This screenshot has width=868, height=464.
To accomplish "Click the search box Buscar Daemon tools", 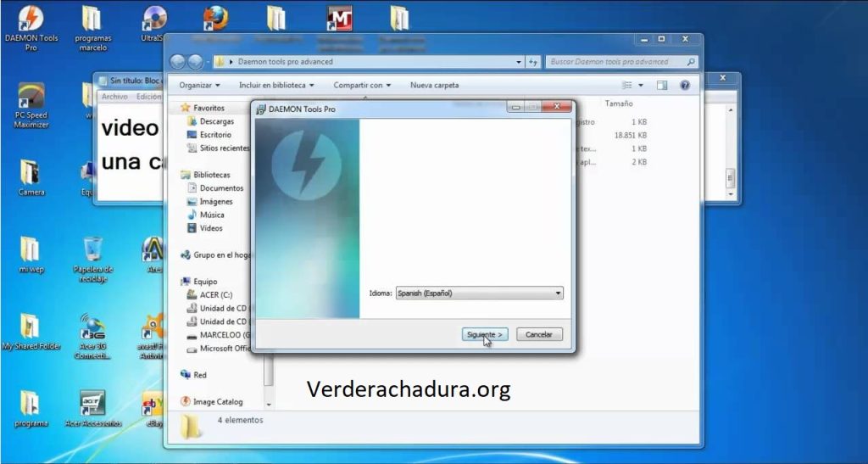I will pos(621,62).
